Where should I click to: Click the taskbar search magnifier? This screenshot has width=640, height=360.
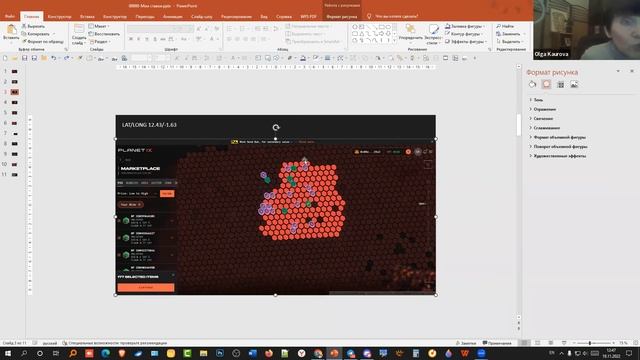pyautogui.click(x=24, y=353)
